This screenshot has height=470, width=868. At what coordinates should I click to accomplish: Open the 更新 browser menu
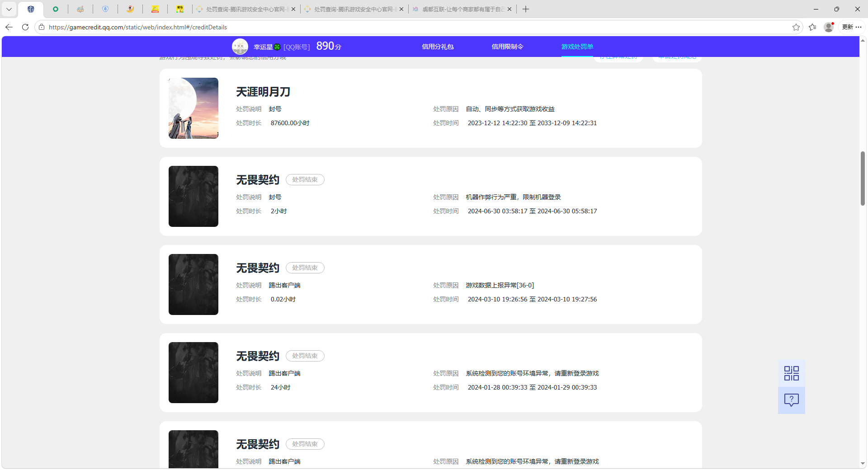(852, 27)
